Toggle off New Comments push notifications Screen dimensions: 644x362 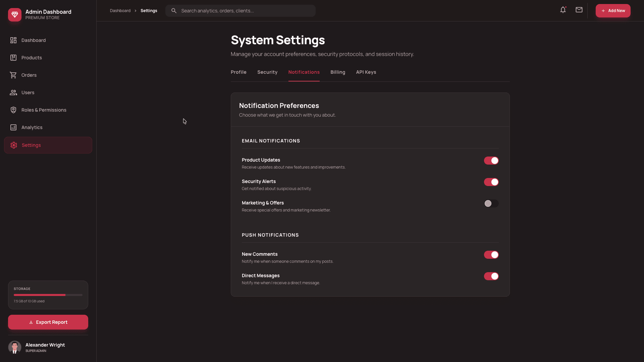coord(491,255)
